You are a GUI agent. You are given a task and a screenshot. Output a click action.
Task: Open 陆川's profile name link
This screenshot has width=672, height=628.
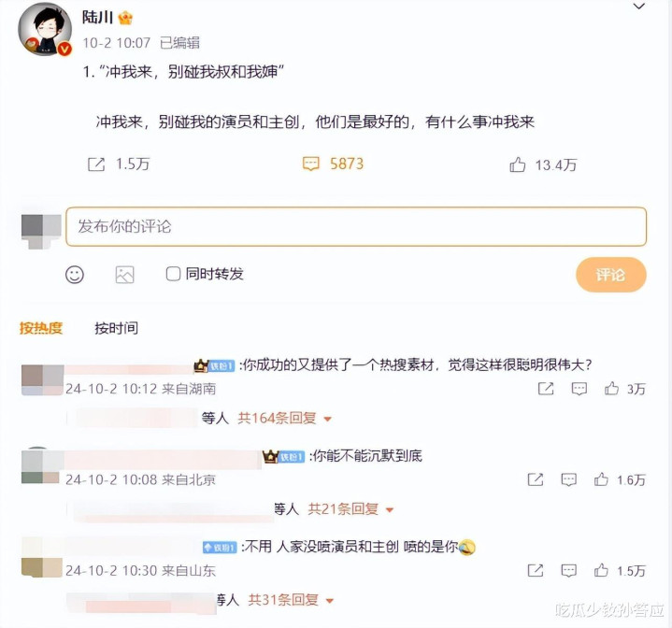[98, 17]
